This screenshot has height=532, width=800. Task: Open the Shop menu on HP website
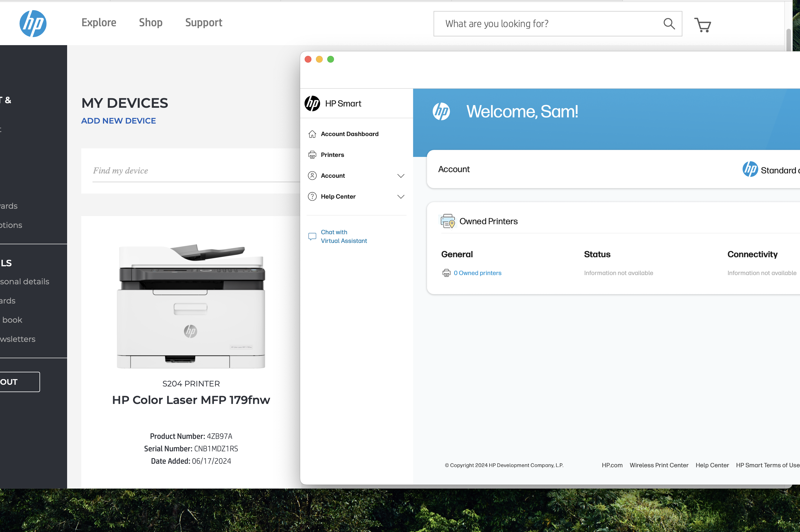[x=151, y=23]
